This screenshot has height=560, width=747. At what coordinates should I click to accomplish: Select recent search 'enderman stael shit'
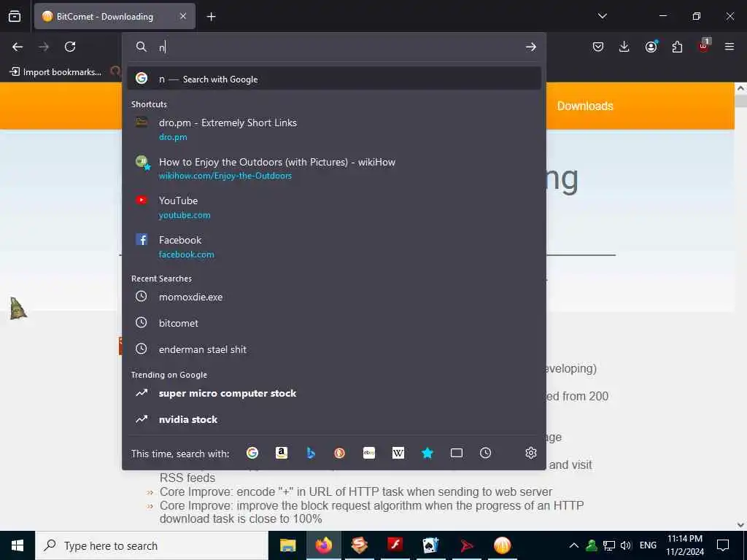tap(333, 349)
